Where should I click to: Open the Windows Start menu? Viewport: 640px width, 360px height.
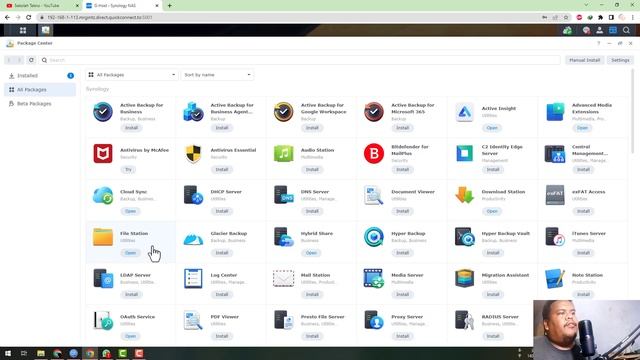(x=8, y=353)
